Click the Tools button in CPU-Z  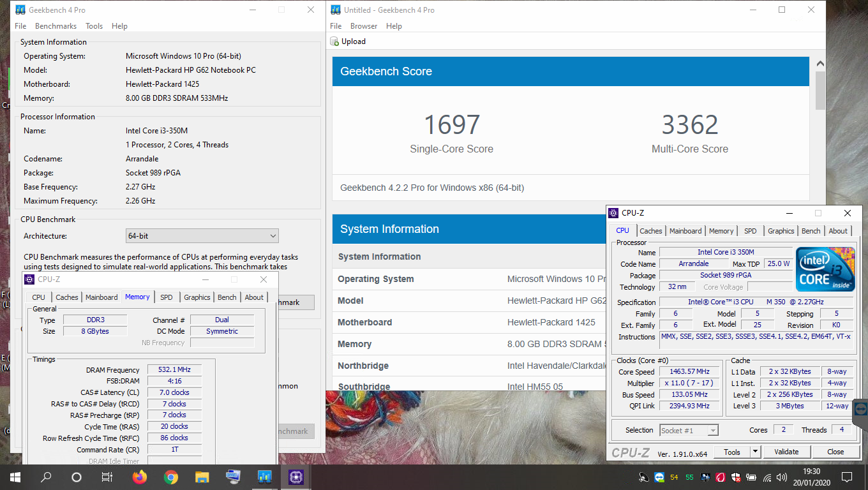pos(732,452)
